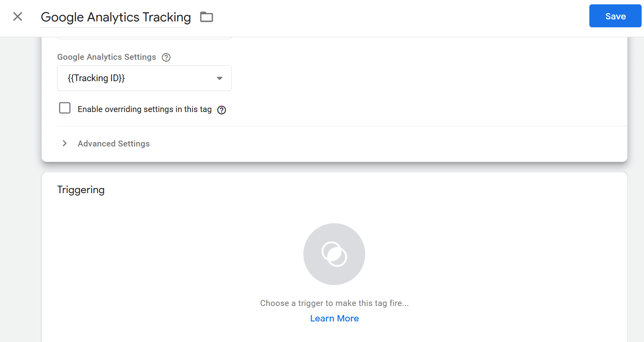
Task: Expand the Advanced Settings chevron
Action: (x=65, y=143)
